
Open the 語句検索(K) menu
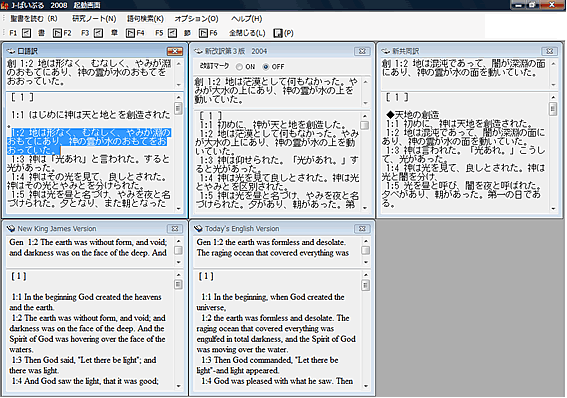pyautogui.click(x=145, y=18)
